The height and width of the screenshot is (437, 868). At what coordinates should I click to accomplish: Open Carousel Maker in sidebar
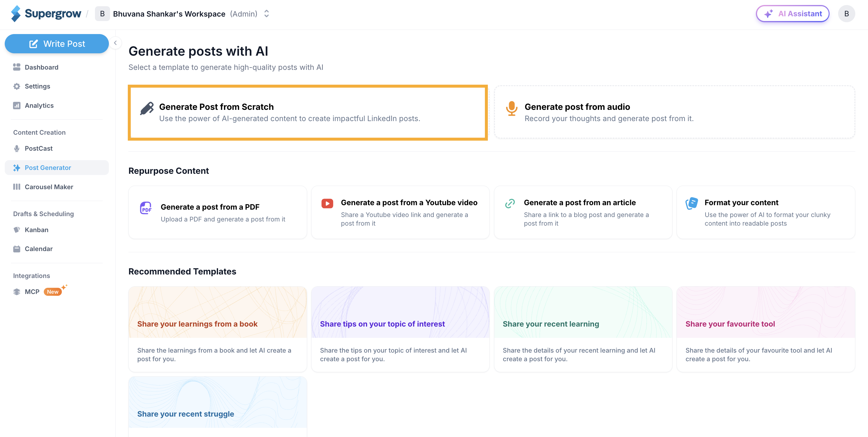[57, 187]
